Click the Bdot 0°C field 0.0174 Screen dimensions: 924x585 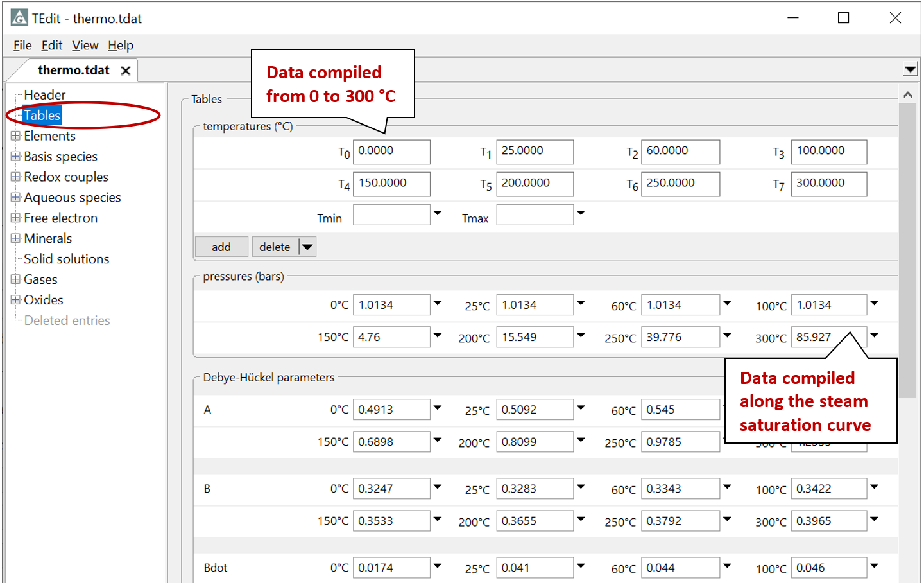click(391, 568)
